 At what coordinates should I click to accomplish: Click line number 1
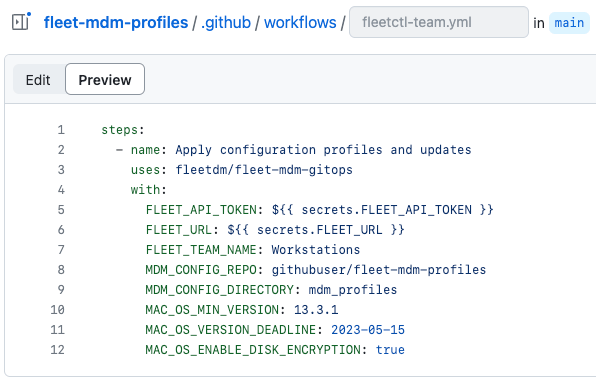(x=61, y=130)
